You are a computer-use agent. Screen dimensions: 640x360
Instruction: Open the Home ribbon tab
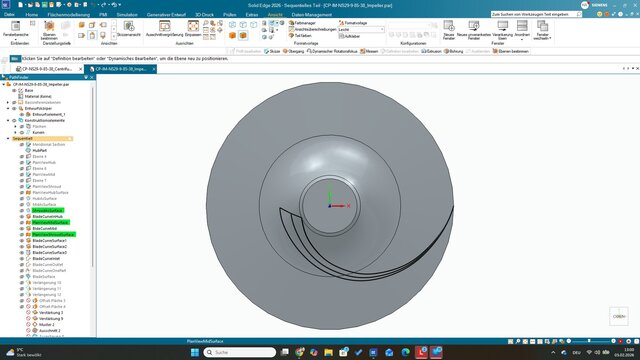click(31, 15)
